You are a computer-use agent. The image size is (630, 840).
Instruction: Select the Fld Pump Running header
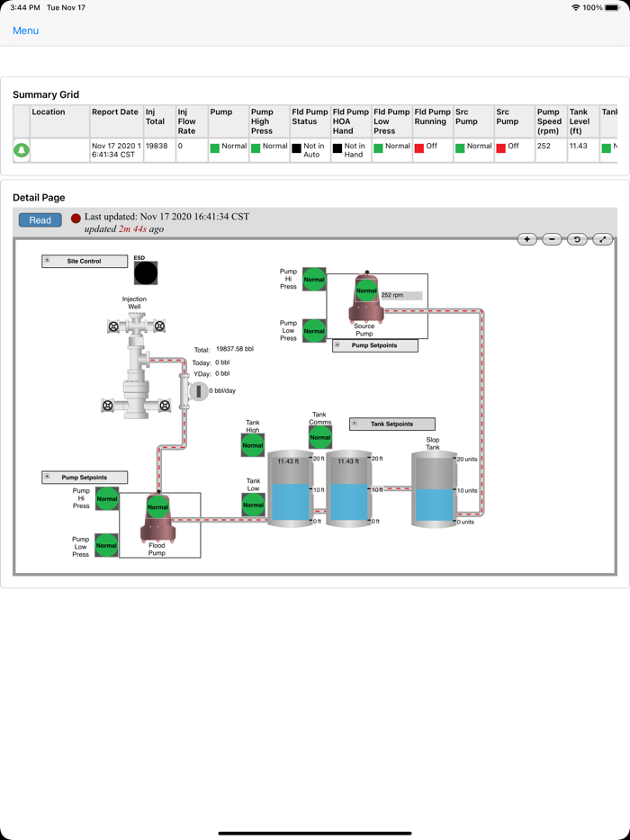click(432, 121)
